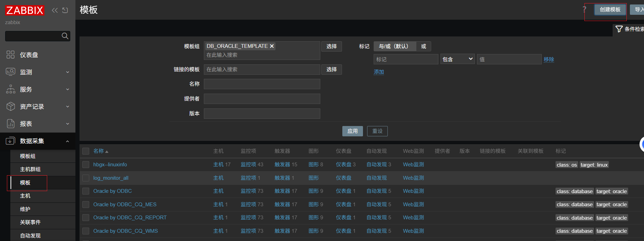The width and height of the screenshot is (644, 241).
Task: Click the help question mark icon
Action: click(x=584, y=9)
